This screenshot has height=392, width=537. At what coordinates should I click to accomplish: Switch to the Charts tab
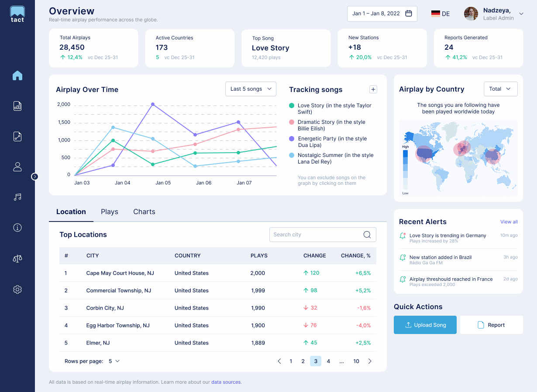point(144,211)
